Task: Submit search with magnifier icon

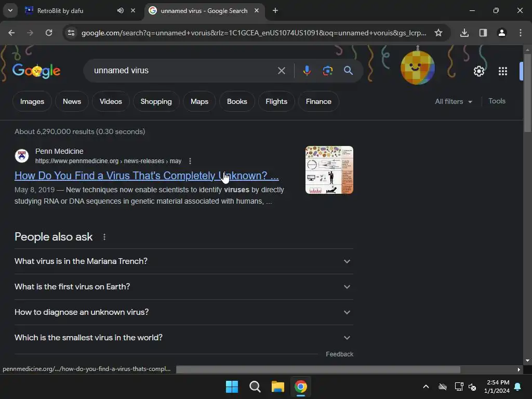Action: [348, 71]
